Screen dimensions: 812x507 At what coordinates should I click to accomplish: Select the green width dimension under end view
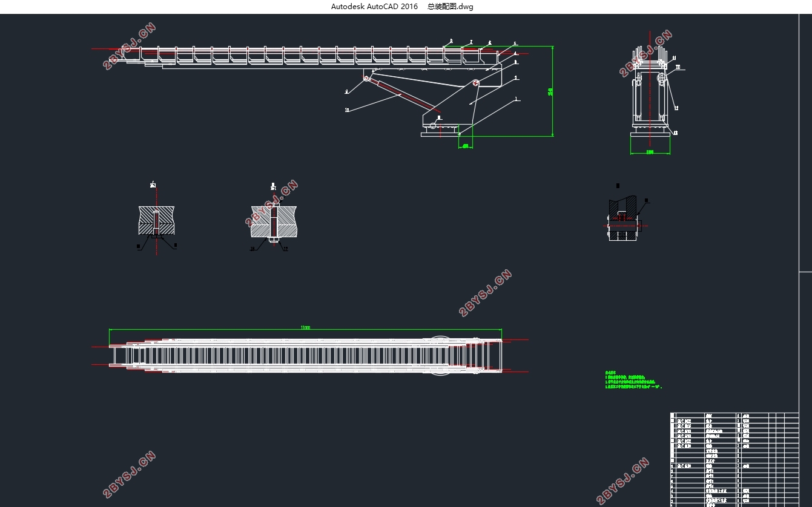pyautogui.click(x=650, y=152)
